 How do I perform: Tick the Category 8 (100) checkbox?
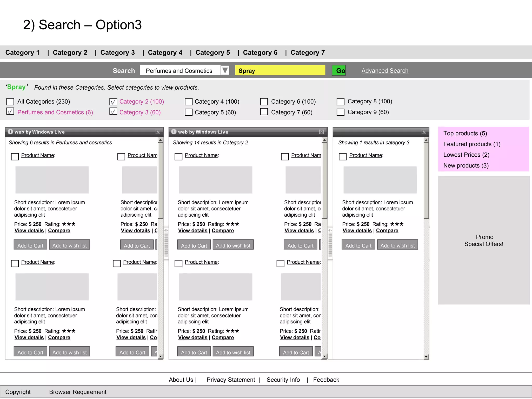point(340,102)
